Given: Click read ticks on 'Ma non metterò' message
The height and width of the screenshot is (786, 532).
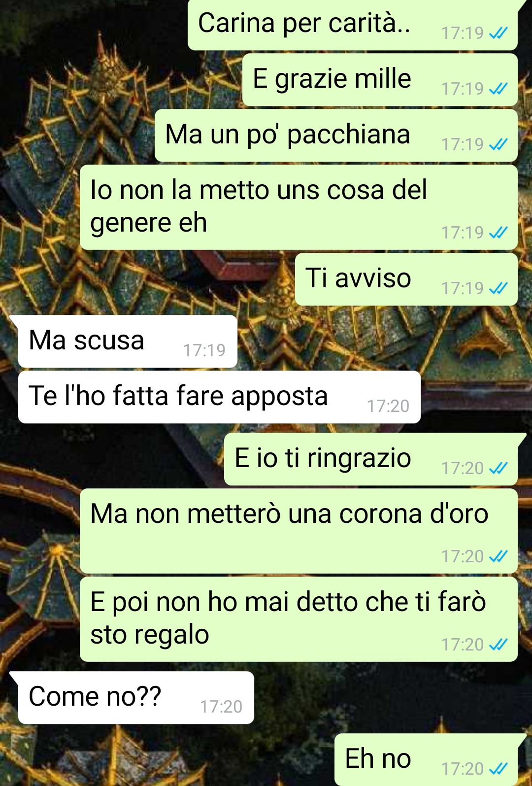Looking at the screenshot, I should point(498,556).
